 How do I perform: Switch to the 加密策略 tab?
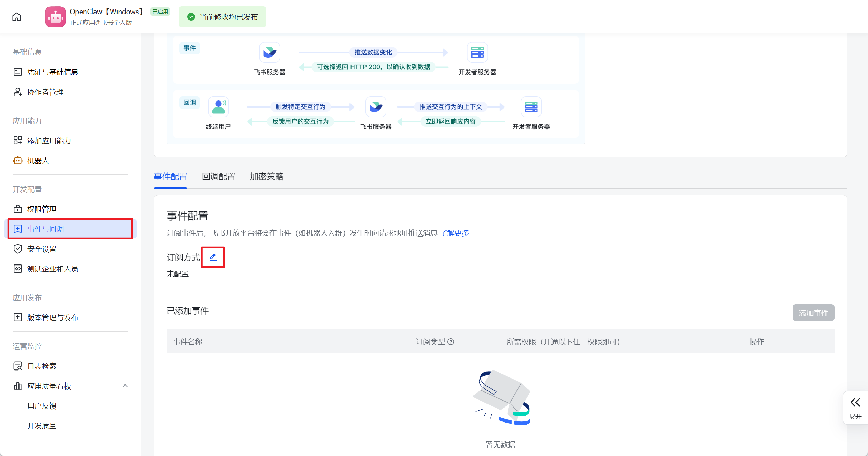(266, 177)
